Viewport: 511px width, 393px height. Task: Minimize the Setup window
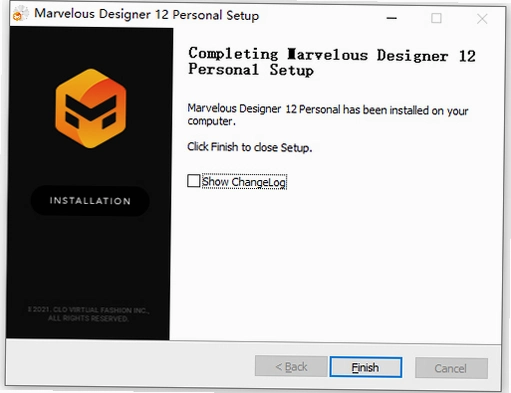tap(391, 18)
